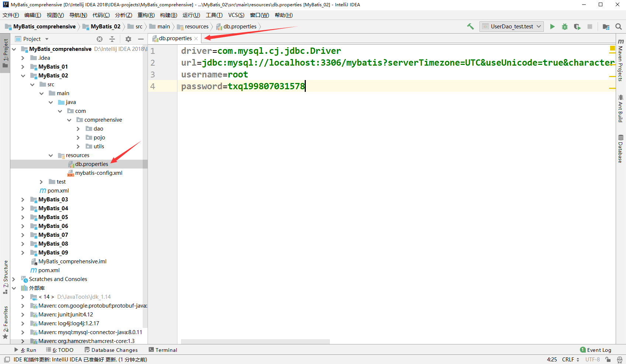Screen dimensions: 626x364
Task: Close the db.properties editor tab
Action: coord(196,39)
